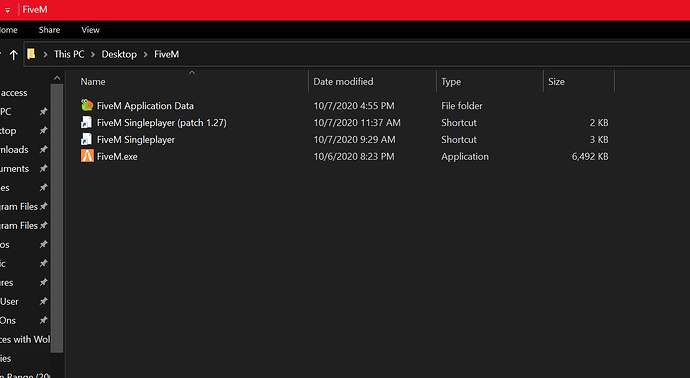Image resolution: width=690 pixels, height=378 pixels.
Task: Click pin icon next to User
Action: pyautogui.click(x=43, y=301)
